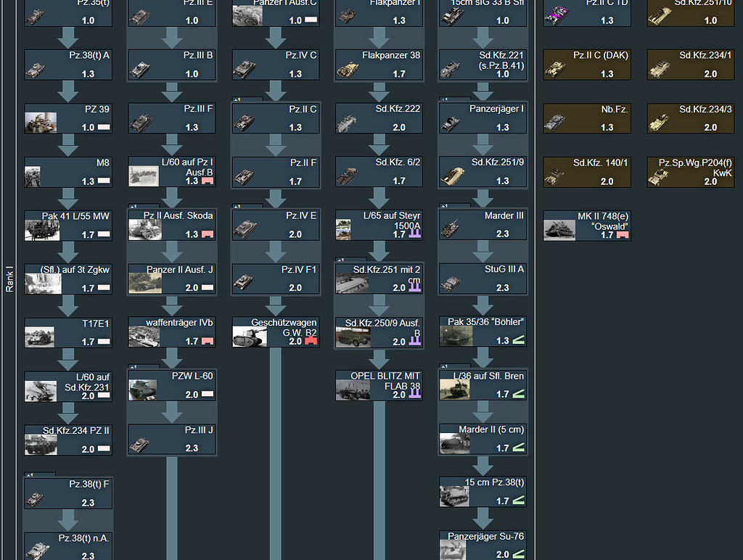The image size is (743, 560).
Task: Click the pink marker on Pz II Ausf. Skoda
Action: click(x=208, y=234)
